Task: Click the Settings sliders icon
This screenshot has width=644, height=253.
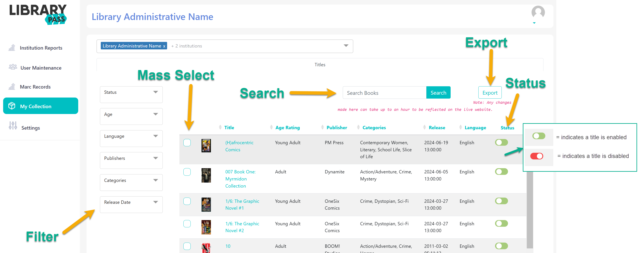Action: 13,125
